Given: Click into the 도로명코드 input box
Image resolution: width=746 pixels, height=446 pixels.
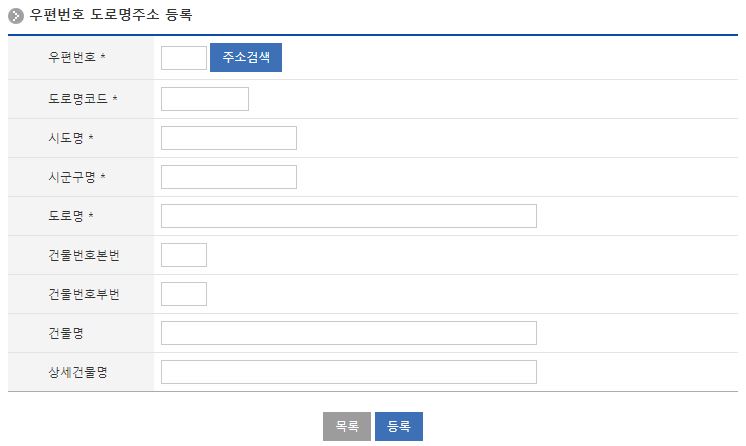Looking at the screenshot, I should pyautogui.click(x=204, y=99).
